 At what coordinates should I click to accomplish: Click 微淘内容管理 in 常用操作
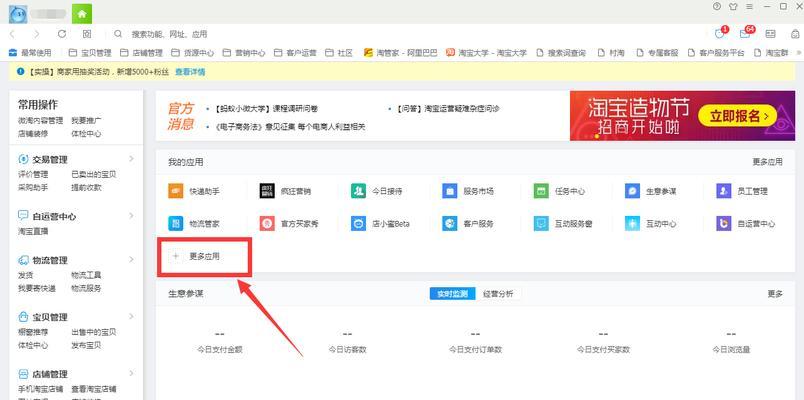[x=41, y=121]
